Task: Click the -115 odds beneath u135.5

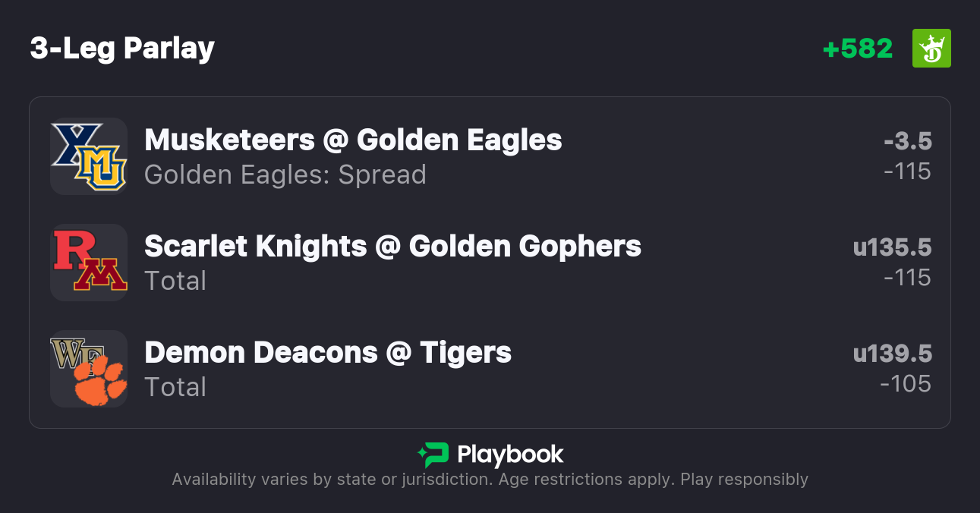Action: point(907,278)
